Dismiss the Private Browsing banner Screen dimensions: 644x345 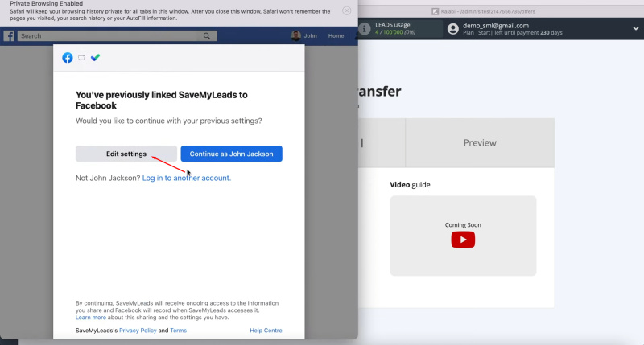(x=346, y=11)
